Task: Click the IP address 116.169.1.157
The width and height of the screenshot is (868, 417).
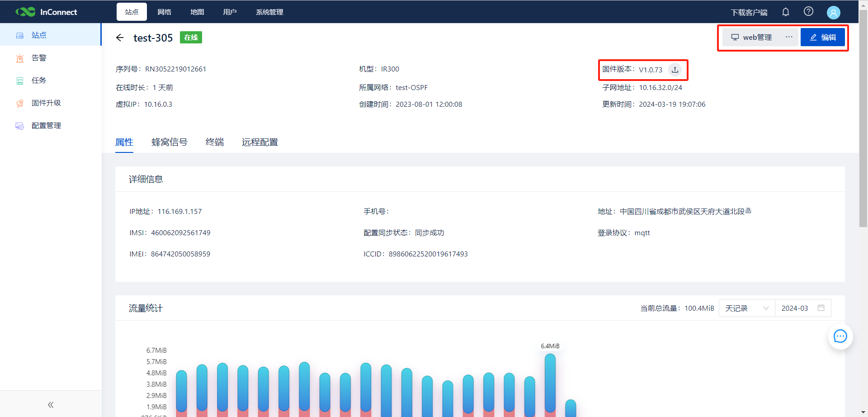Action: (x=179, y=212)
